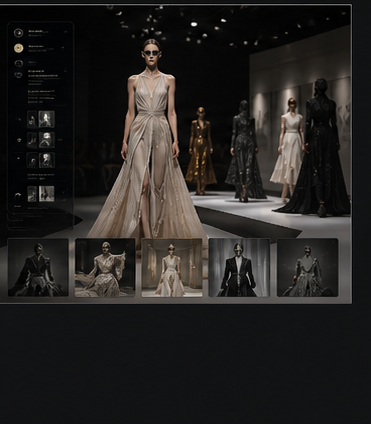371x424 pixels.
Task: Open bottom thumbnail of cream gown in beige room
Action: pos(172,267)
